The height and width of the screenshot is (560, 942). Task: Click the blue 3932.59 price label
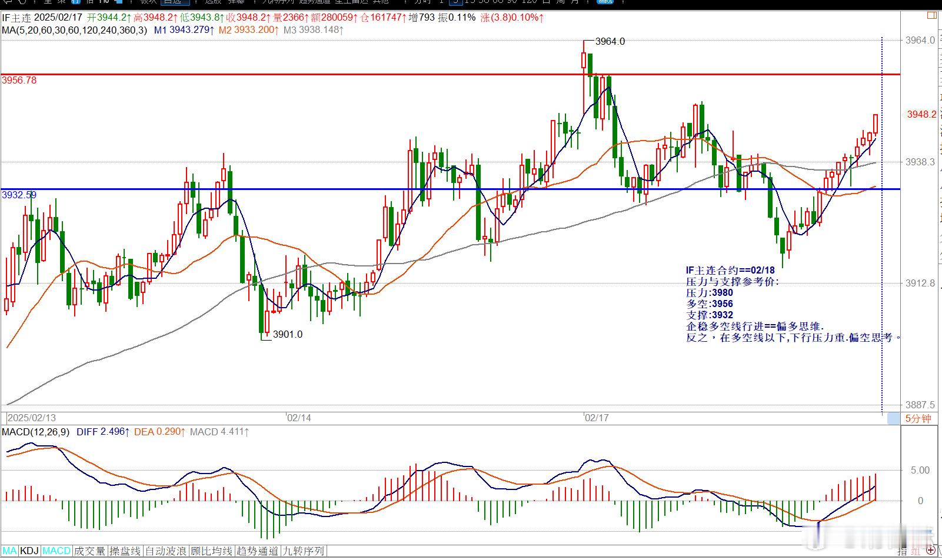tap(19, 195)
